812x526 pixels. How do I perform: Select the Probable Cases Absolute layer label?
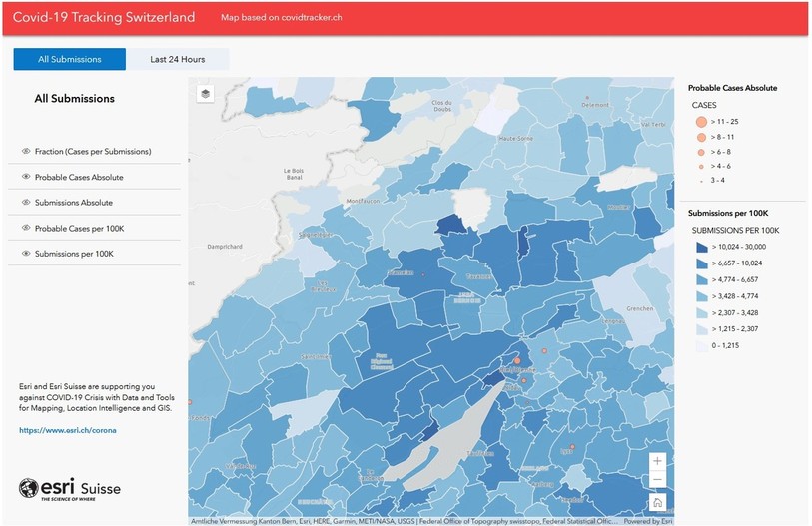(79, 177)
